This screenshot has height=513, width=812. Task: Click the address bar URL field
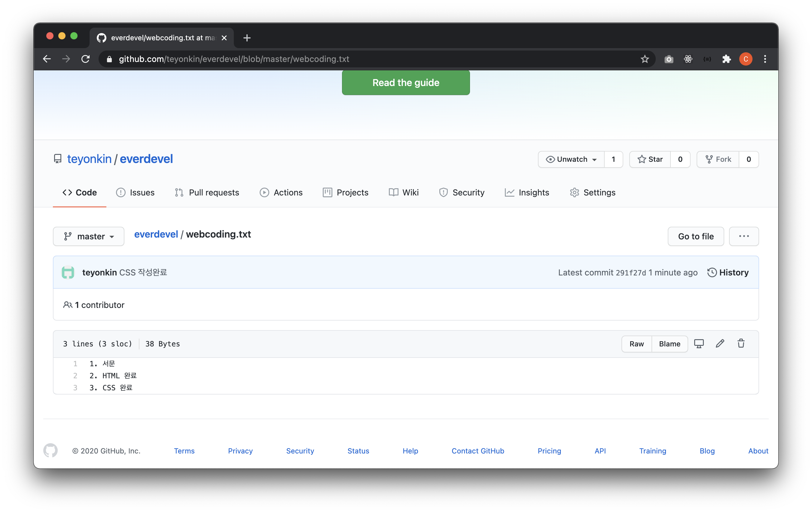[x=377, y=59]
